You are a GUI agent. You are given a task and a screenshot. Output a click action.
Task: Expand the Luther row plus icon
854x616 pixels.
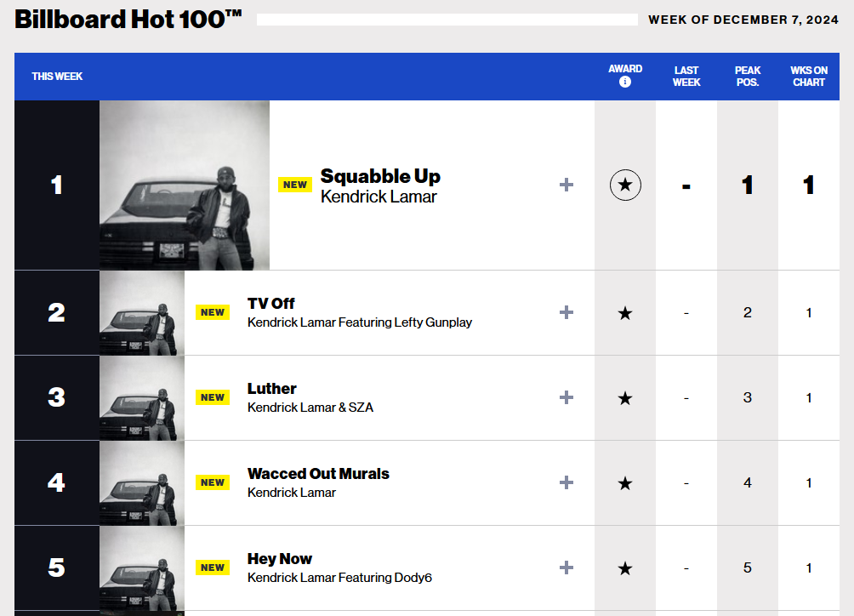click(566, 397)
